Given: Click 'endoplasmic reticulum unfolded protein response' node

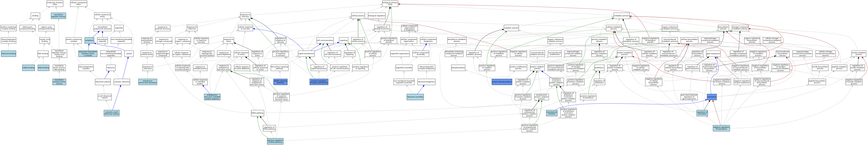Looking at the screenshot, I should coord(212,97).
